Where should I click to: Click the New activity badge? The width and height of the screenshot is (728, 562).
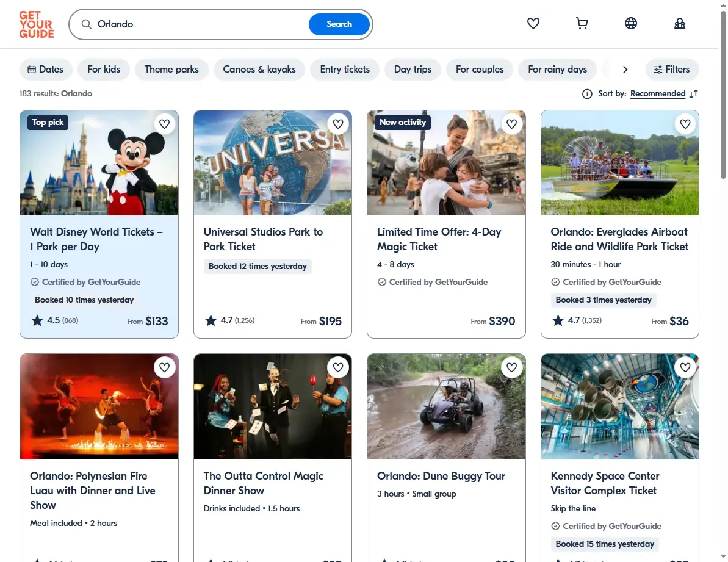pyautogui.click(x=403, y=123)
